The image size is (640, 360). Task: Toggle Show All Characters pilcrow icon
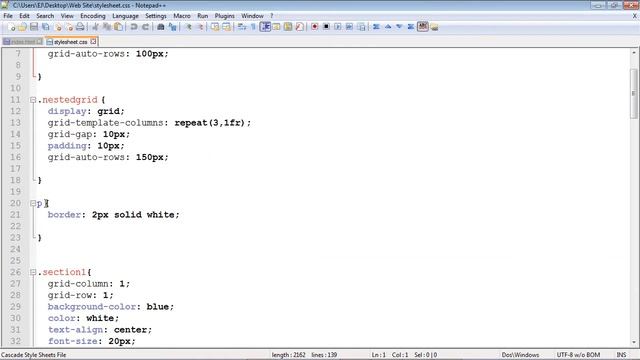[253, 27]
